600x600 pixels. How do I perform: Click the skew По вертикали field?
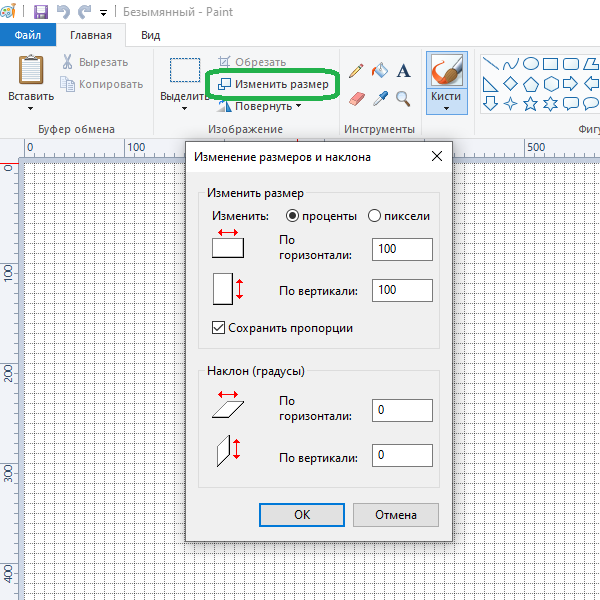(402, 455)
